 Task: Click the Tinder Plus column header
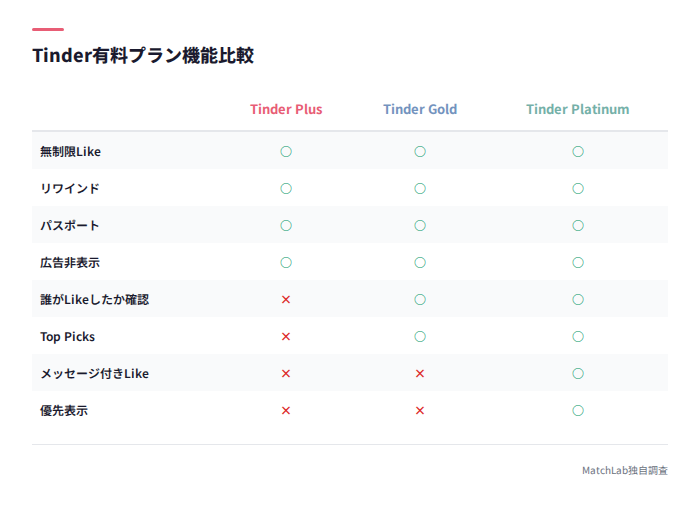[286, 109]
